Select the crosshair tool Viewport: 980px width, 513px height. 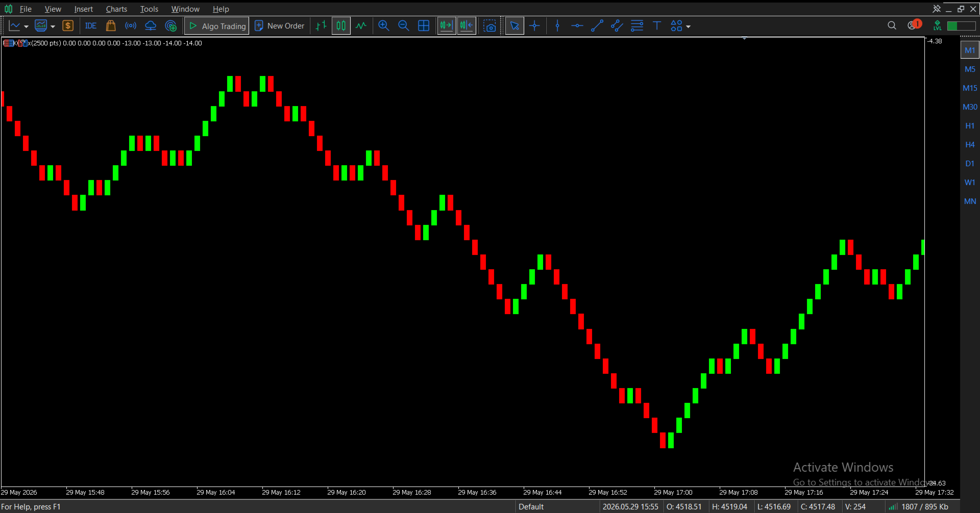[x=534, y=26]
